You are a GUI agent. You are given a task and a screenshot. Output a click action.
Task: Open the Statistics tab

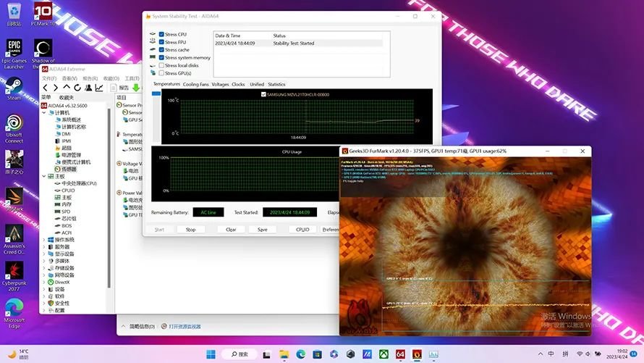(x=276, y=84)
